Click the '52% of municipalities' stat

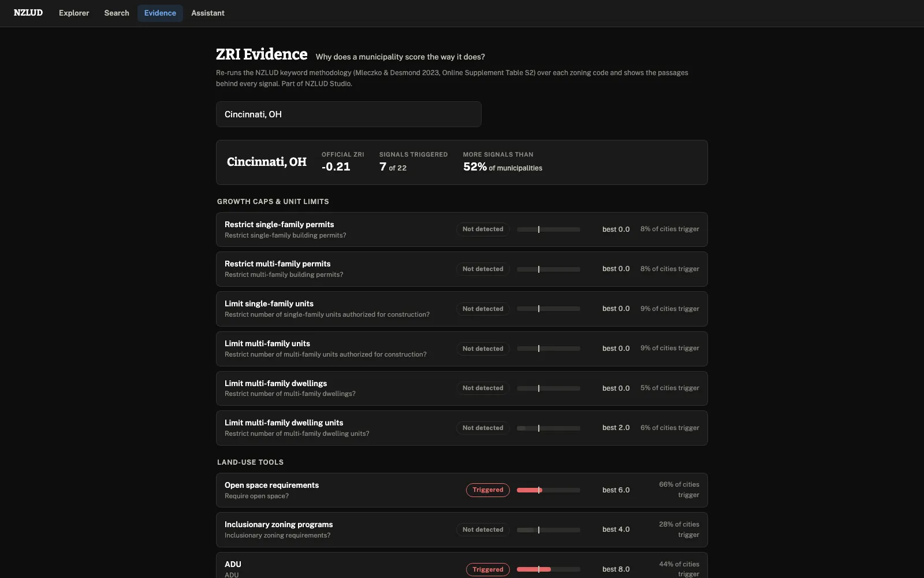tap(502, 167)
